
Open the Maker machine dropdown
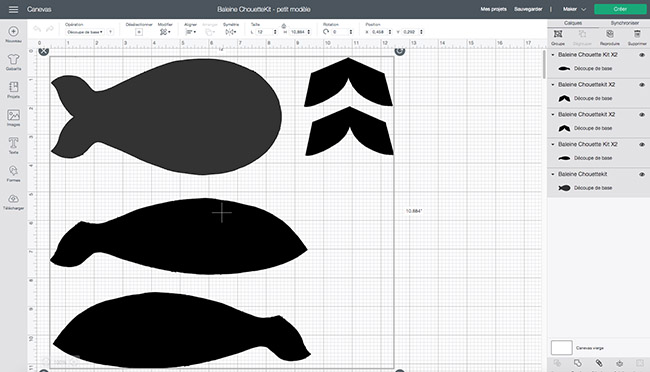[574, 9]
